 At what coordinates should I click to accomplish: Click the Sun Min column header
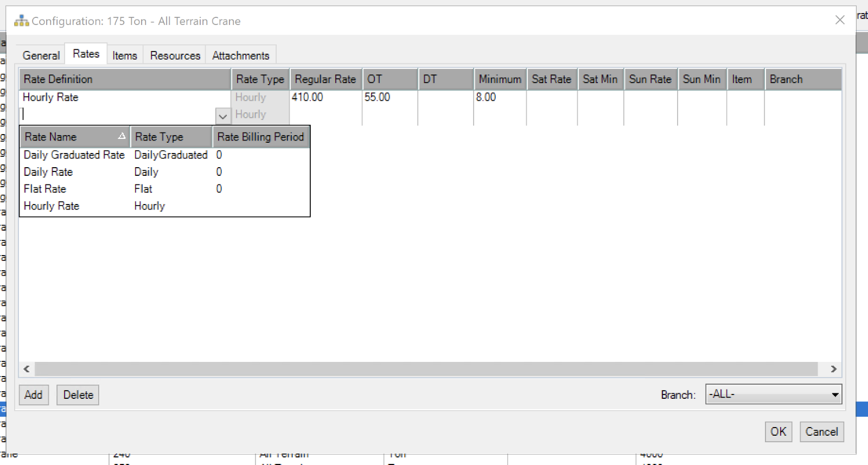(702, 79)
